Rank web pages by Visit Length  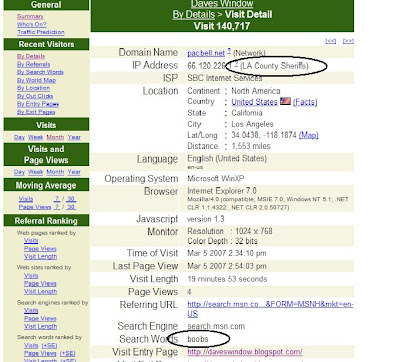tap(40, 257)
